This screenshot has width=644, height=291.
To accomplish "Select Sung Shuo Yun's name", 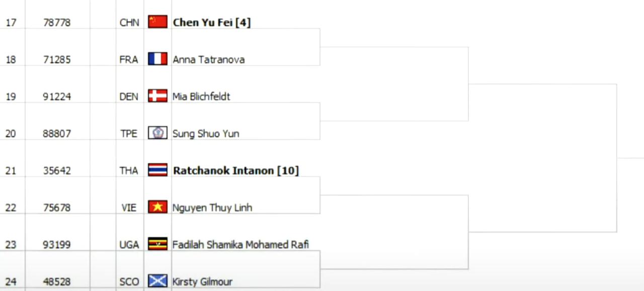I will click(206, 134).
